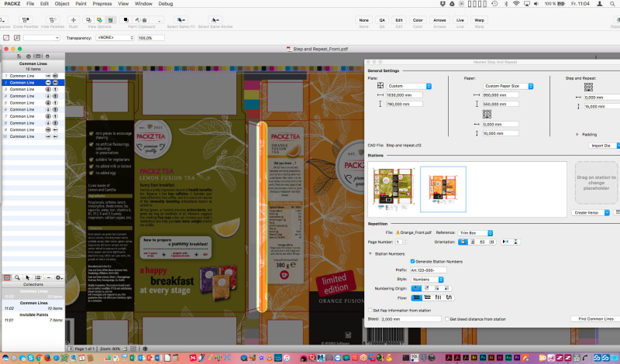
Task: Click the stroke swatch beside the no-fill swatch
Action: pos(17,38)
